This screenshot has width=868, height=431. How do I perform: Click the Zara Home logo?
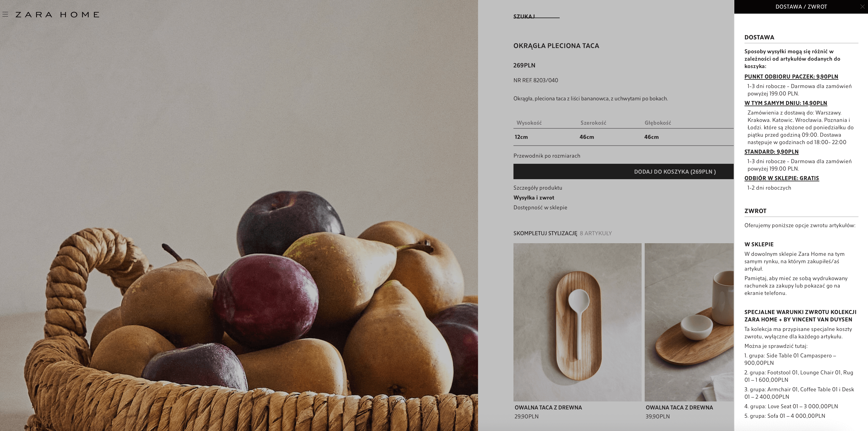(x=57, y=14)
